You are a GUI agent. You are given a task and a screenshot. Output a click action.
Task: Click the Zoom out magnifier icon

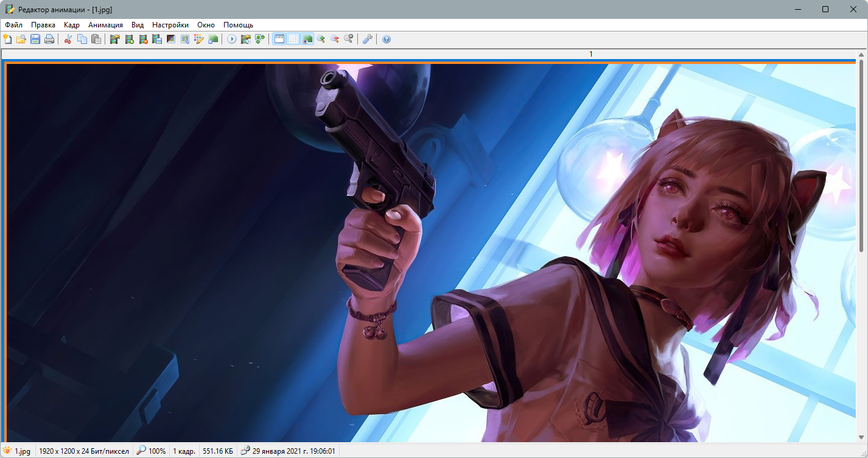335,39
